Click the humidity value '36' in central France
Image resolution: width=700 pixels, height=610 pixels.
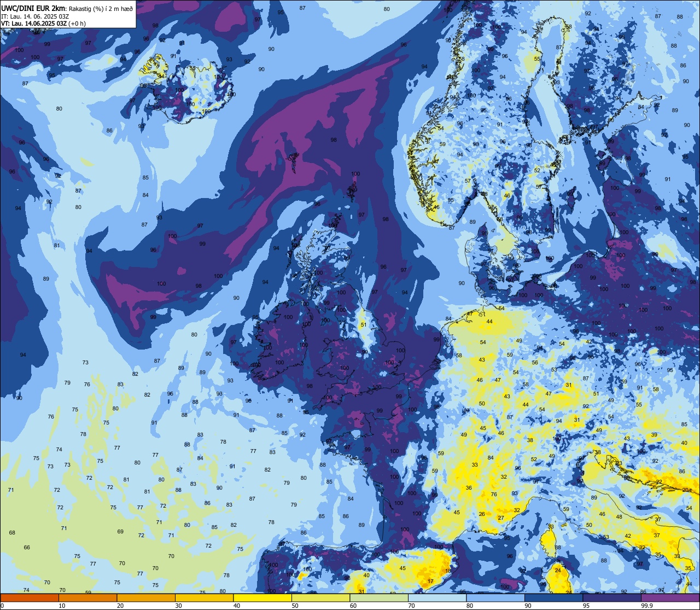[x=469, y=488]
